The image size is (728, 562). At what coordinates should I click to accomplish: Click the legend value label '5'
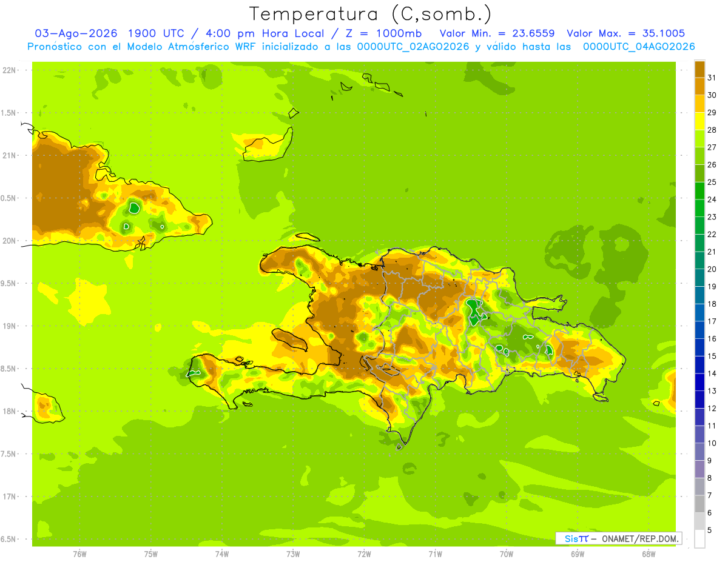[710, 530]
